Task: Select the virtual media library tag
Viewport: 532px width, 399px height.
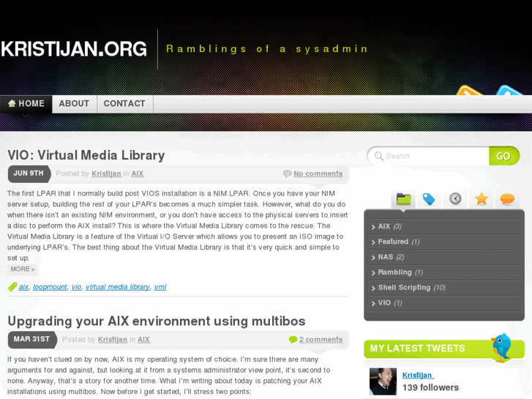Action: tap(117, 287)
